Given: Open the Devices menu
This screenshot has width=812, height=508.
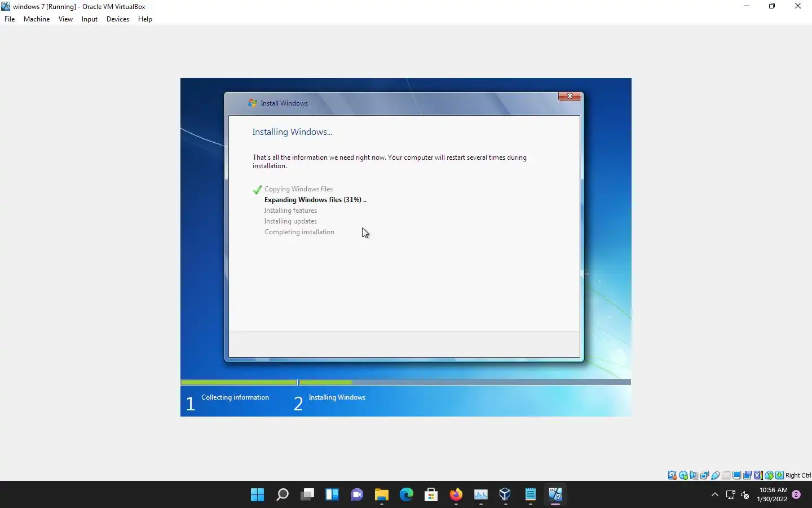Looking at the screenshot, I should coord(117,19).
